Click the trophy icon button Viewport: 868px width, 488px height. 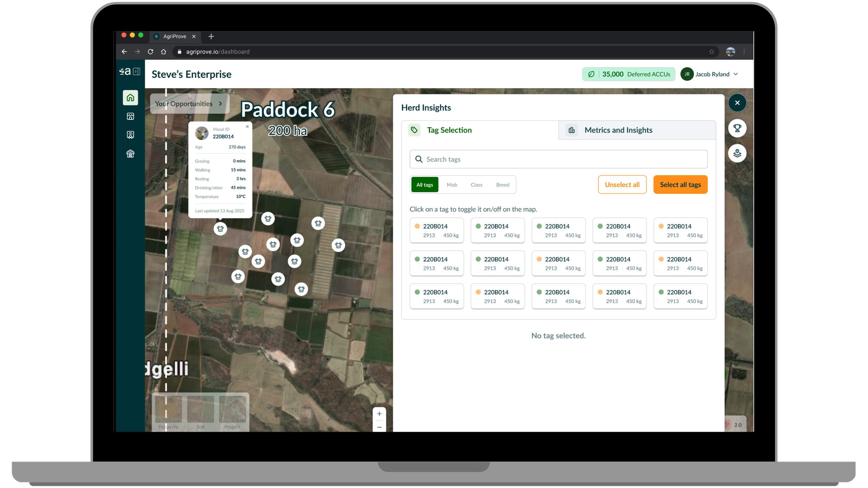(x=737, y=128)
